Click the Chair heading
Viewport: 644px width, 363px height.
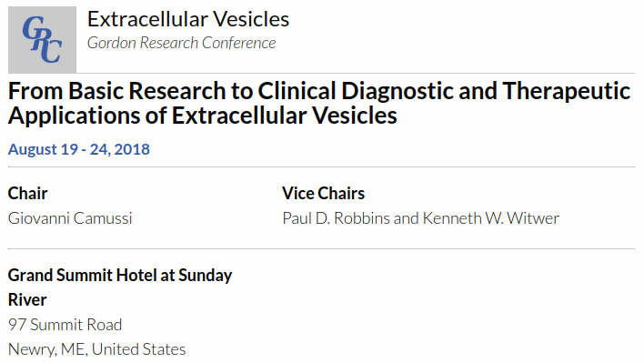(27, 194)
